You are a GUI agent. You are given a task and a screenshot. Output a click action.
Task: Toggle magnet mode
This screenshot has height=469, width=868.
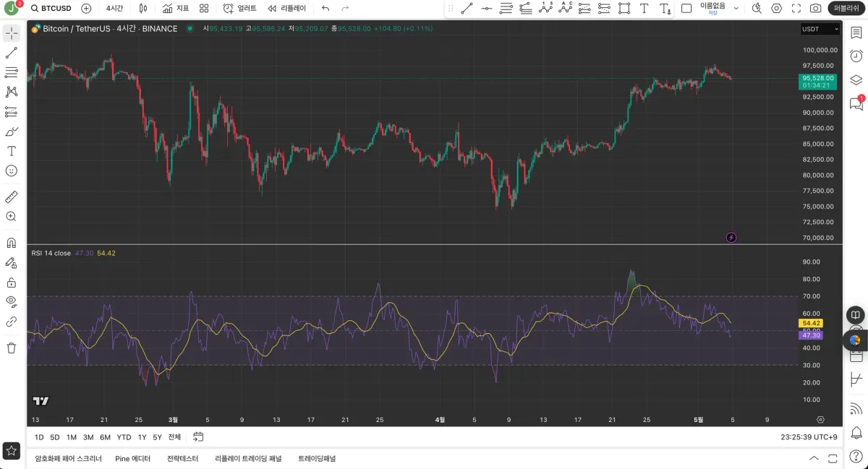[x=12, y=243]
